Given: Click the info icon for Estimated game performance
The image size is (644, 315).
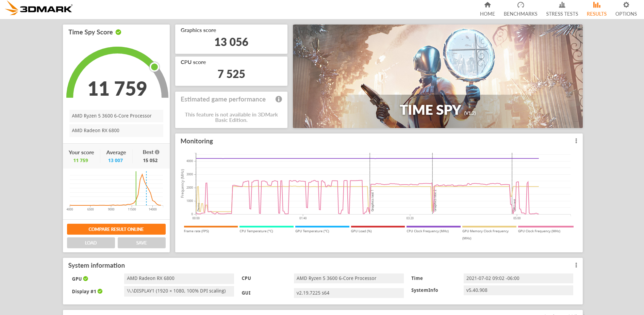Looking at the screenshot, I should coord(279,99).
